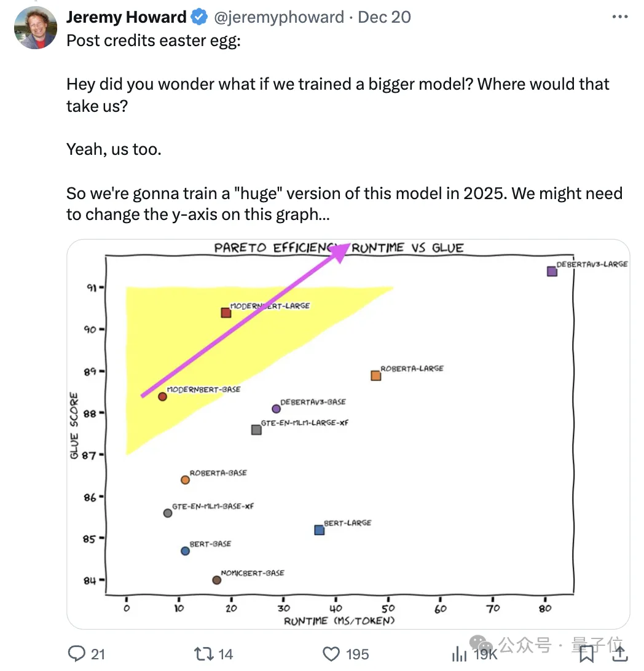
Task: Click the RoBERTa-Large orange square marker
Action: pos(375,375)
